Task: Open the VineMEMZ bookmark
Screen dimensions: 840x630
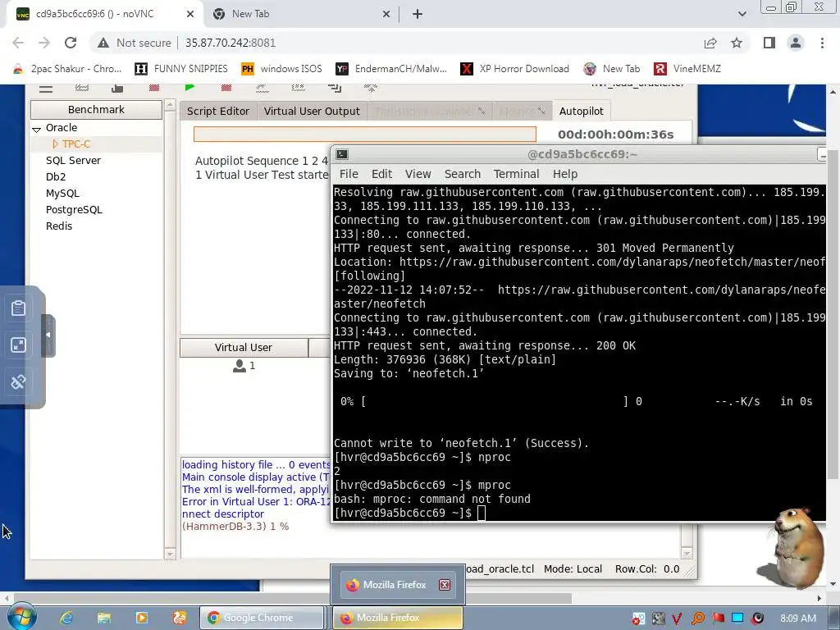Action: (x=688, y=69)
